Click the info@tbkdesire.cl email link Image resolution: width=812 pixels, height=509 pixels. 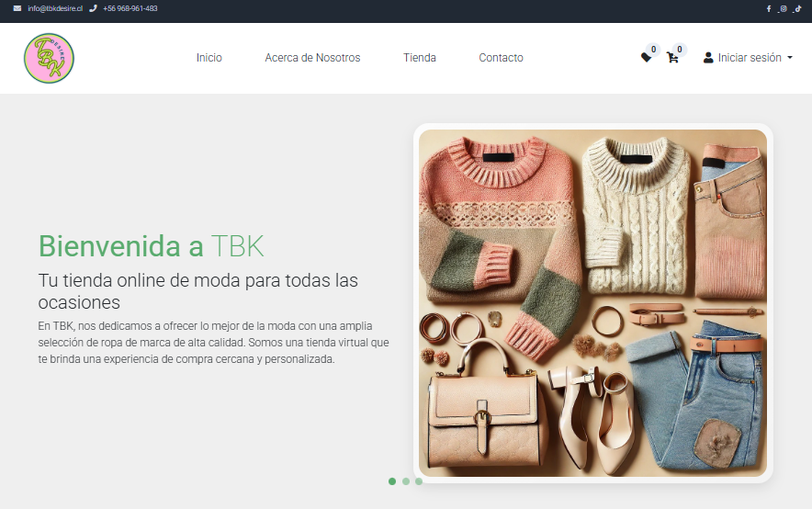pos(55,8)
